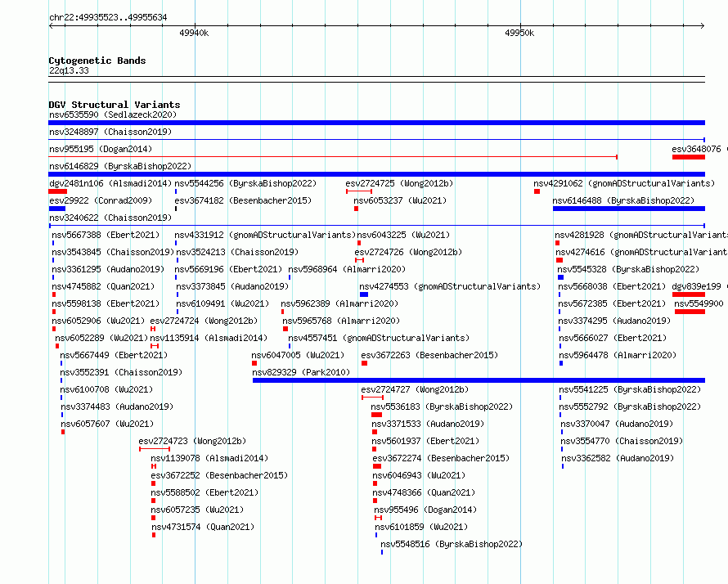Image resolution: width=728 pixels, height=584 pixels.
Task: Click nsv5548516 (ByrskaBishop2022) label
Action: [452, 544]
